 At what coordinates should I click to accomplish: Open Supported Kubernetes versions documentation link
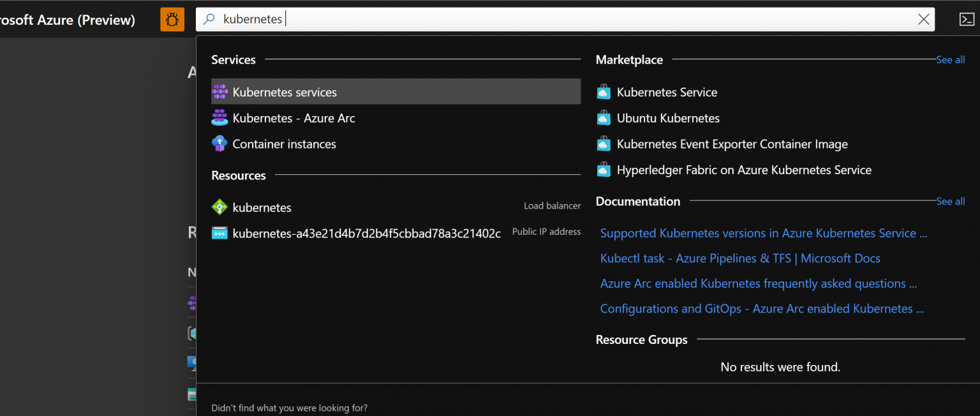coord(762,233)
